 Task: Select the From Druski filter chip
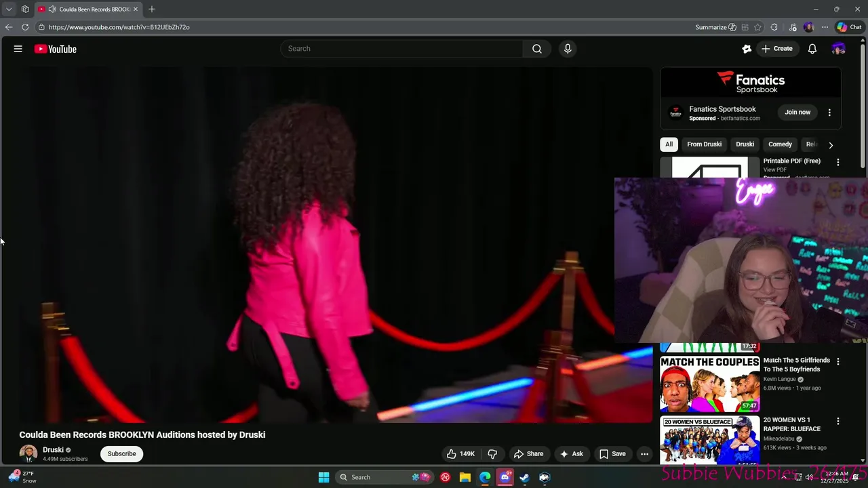[x=704, y=144]
